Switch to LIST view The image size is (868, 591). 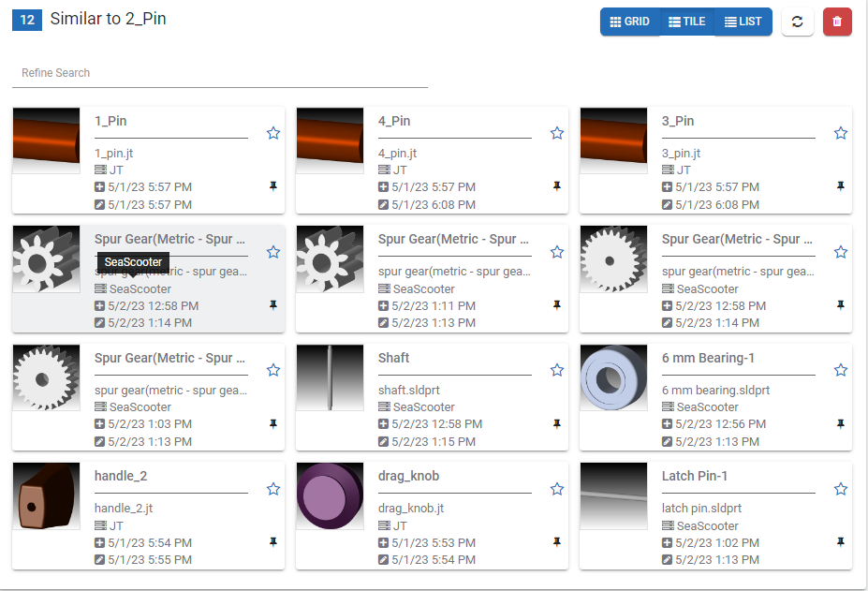click(x=743, y=22)
